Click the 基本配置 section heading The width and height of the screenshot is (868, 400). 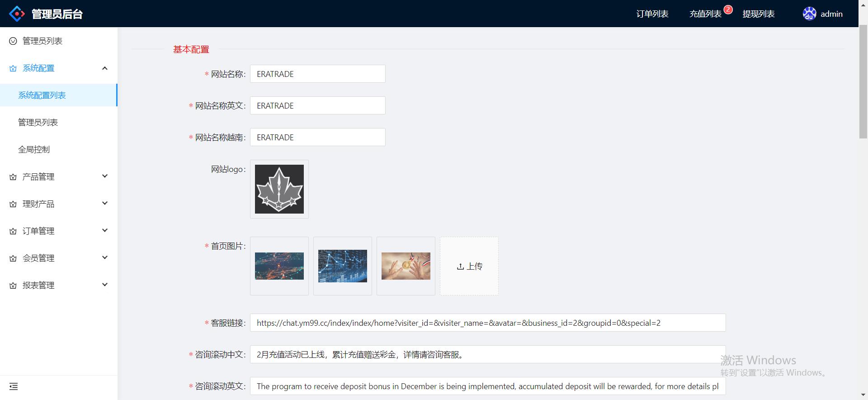tap(191, 49)
